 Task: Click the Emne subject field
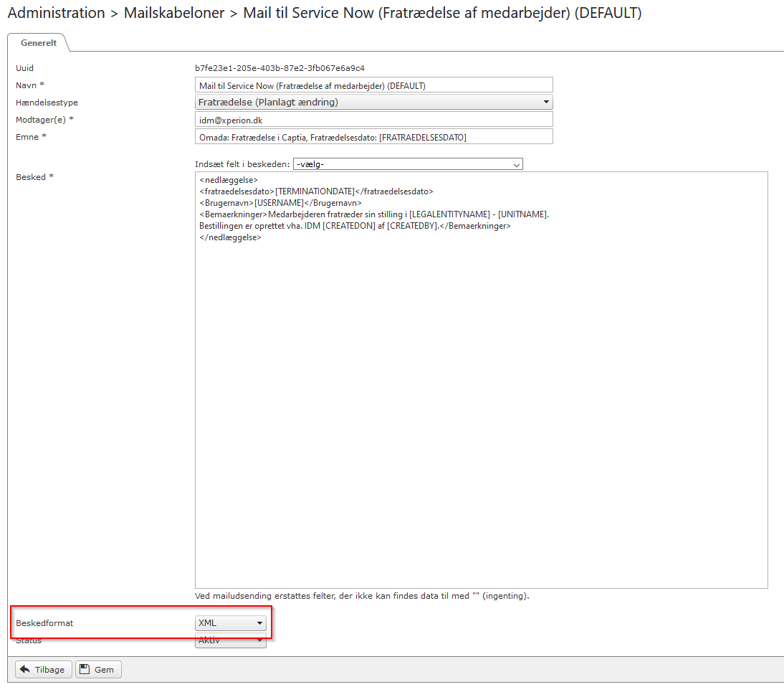coord(373,136)
